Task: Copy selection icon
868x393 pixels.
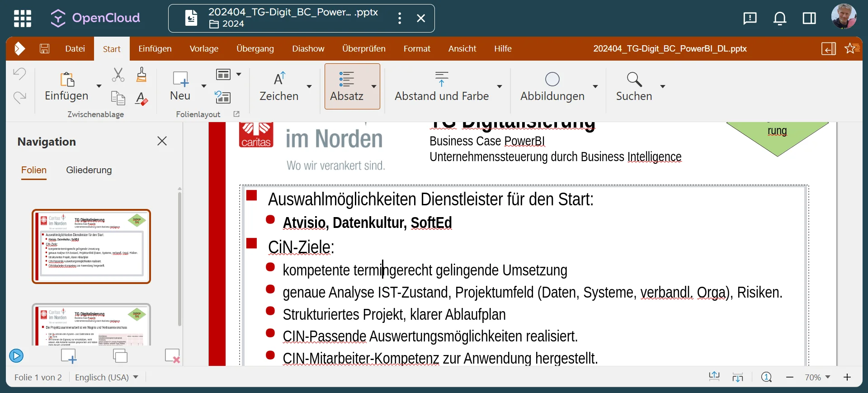Action: (x=118, y=98)
